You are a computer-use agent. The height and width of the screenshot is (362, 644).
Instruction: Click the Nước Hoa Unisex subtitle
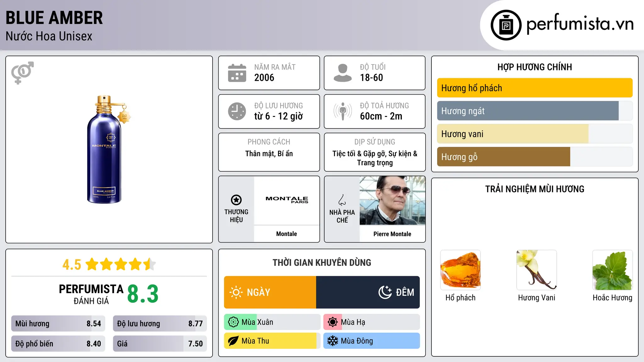coord(49,36)
